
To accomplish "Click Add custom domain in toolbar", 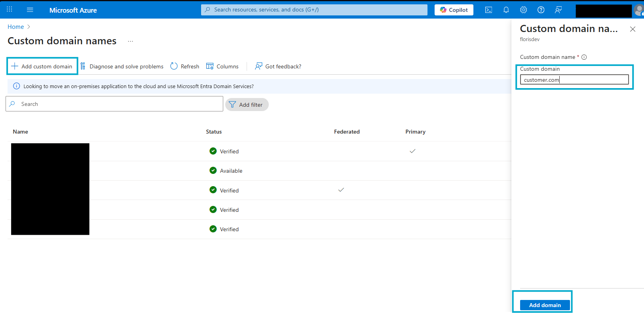I will click(42, 66).
